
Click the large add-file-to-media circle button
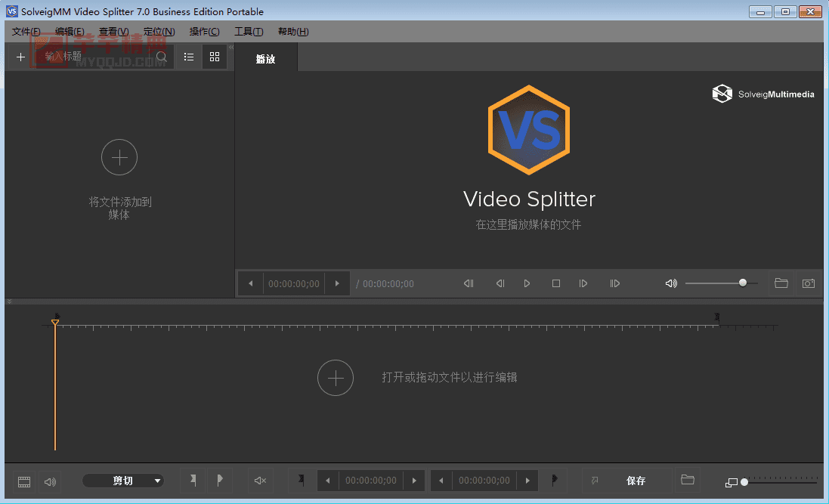[119, 158]
